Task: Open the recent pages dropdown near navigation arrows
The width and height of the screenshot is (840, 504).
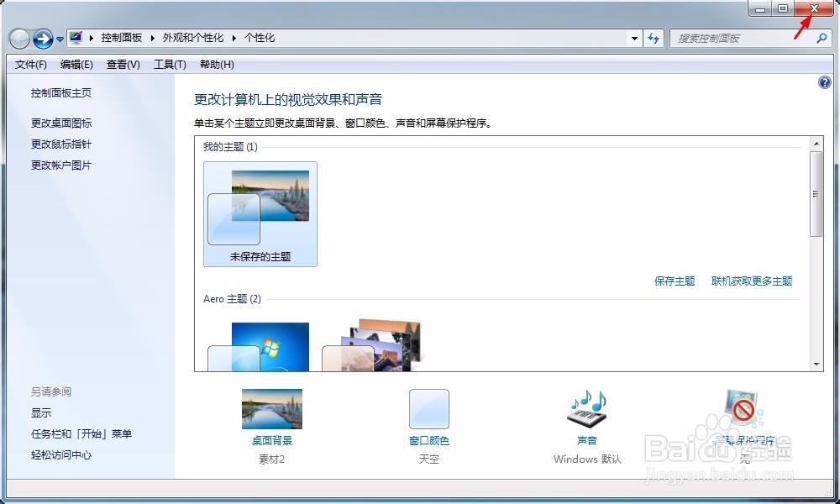Action: coord(59,39)
